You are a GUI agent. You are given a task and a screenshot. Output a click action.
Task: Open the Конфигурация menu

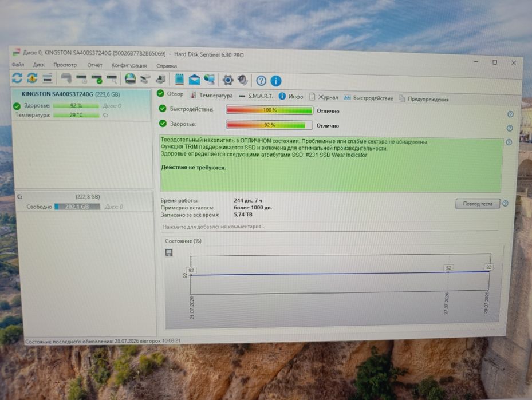(x=129, y=65)
